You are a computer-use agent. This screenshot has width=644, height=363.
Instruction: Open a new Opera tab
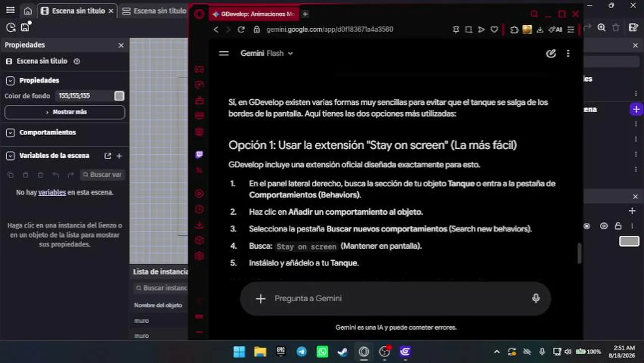[305, 14]
